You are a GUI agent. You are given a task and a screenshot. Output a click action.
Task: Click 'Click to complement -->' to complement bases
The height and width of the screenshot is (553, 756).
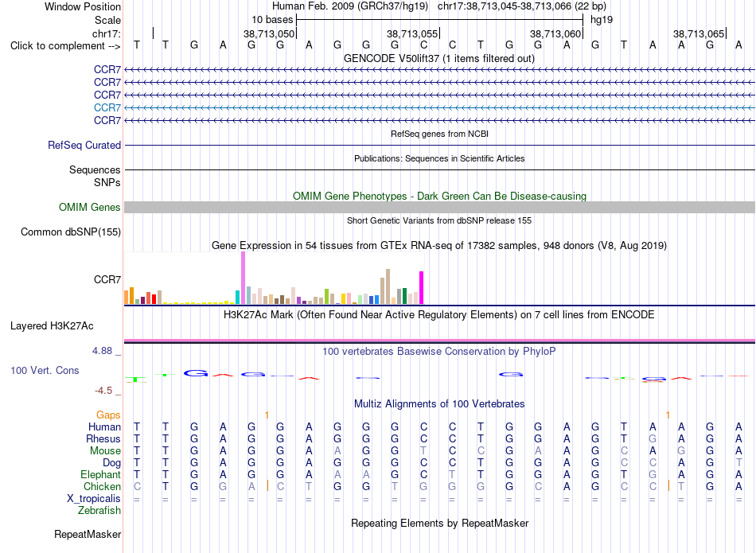tap(65, 46)
